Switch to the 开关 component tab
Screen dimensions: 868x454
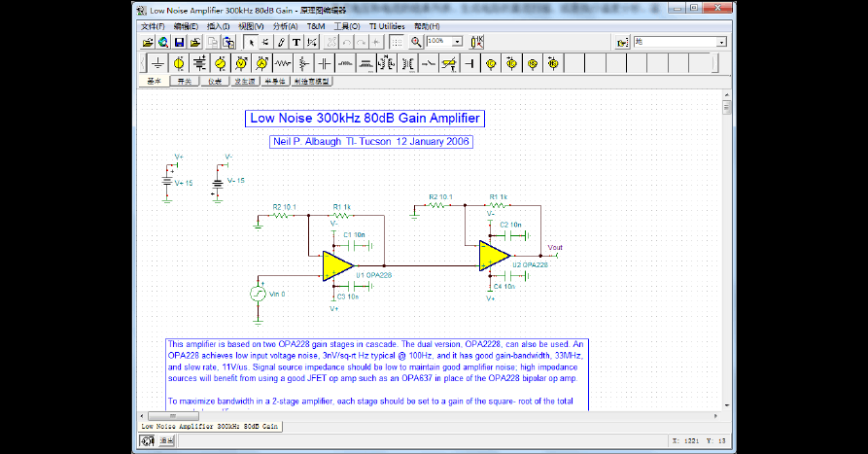(185, 82)
